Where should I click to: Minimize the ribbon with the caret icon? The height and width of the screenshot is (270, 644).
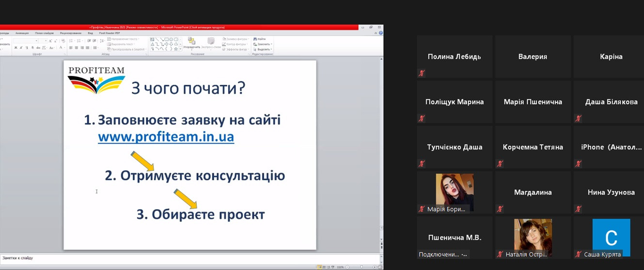pos(375,33)
